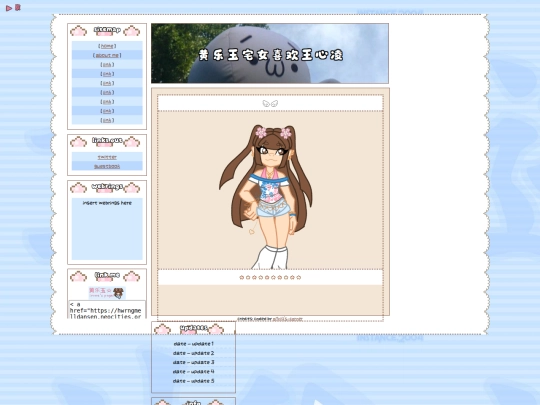Open the about me sitemap link
Viewport: 540px width, 405px height.
click(x=107, y=55)
